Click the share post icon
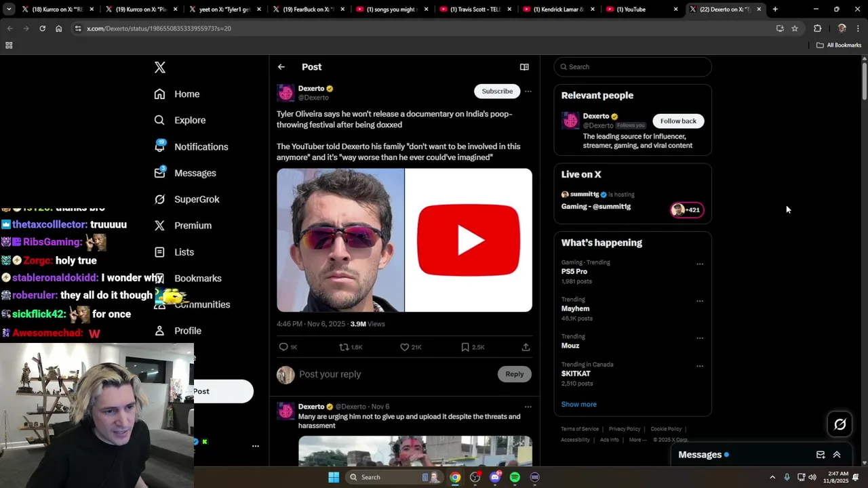Screen dimensions: 868x488 (x=526, y=347)
